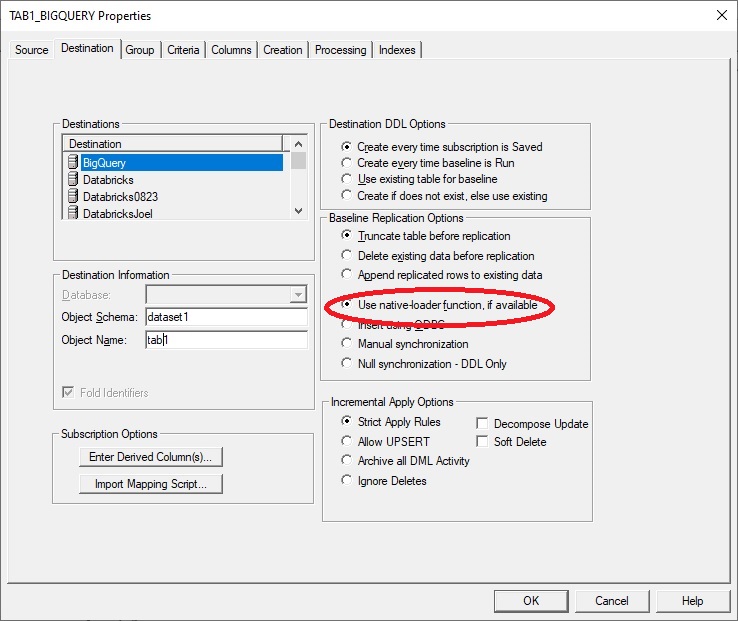Screen dimensions: 738x621
Task: Click Enter Derived Column(s) button
Action: point(150,457)
